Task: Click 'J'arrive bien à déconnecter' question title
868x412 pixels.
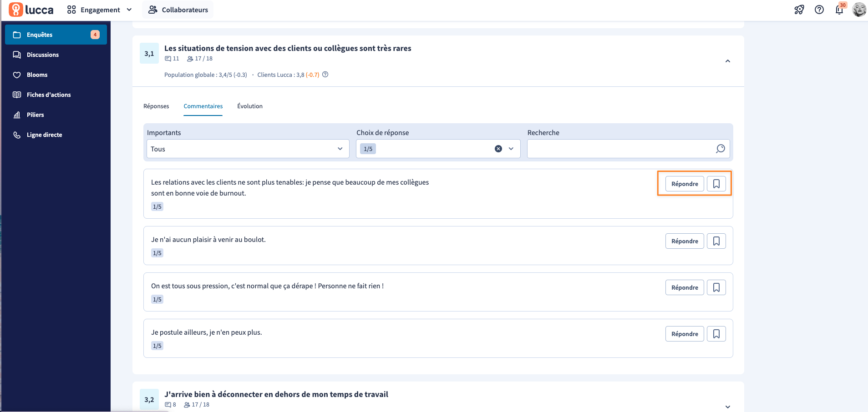Action: click(276, 394)
